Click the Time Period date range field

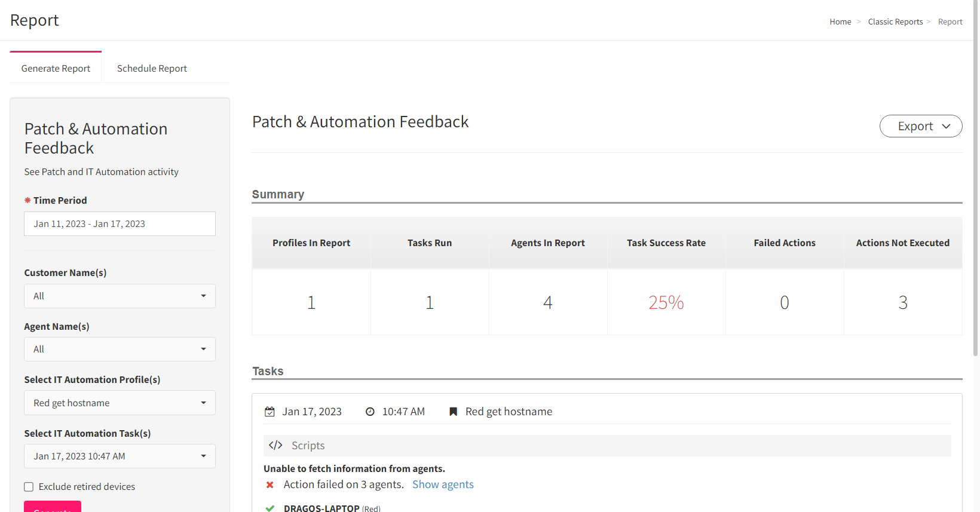(x=120, y=224)
